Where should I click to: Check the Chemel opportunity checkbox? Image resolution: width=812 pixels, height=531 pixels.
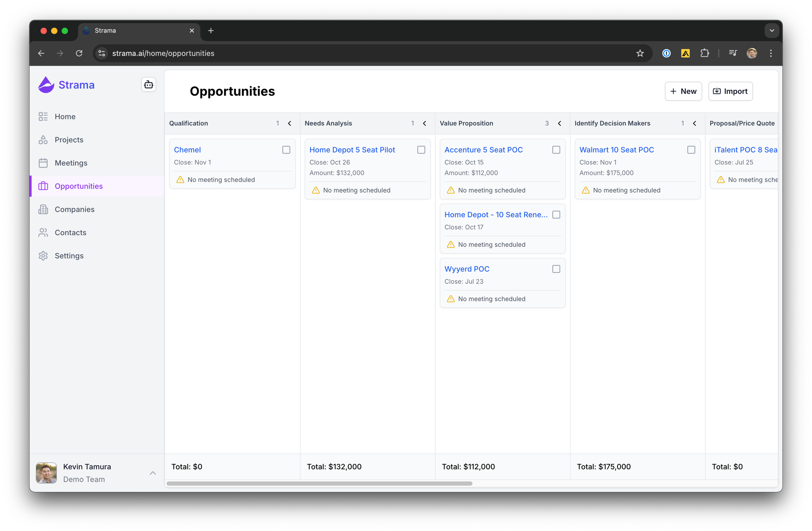pos(286,150)
